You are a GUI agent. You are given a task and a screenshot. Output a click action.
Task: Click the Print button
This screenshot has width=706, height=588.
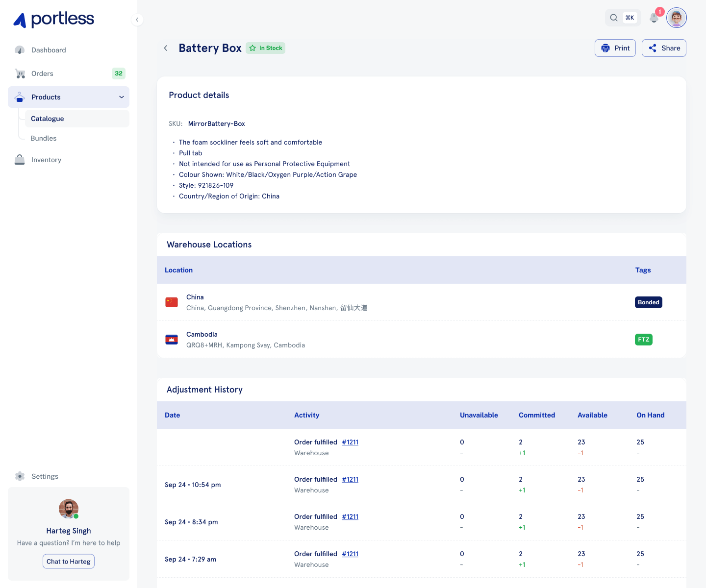(x=615, y=48)
